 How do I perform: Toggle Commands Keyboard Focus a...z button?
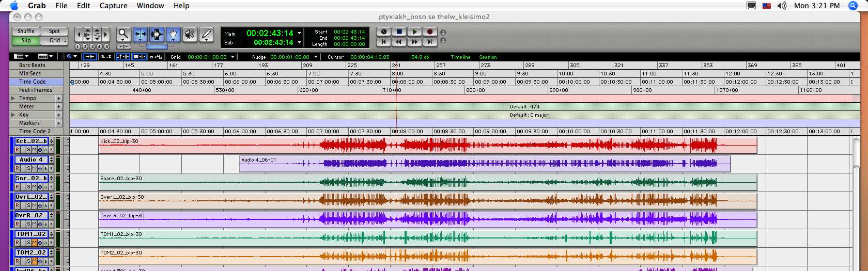point(106,57)
